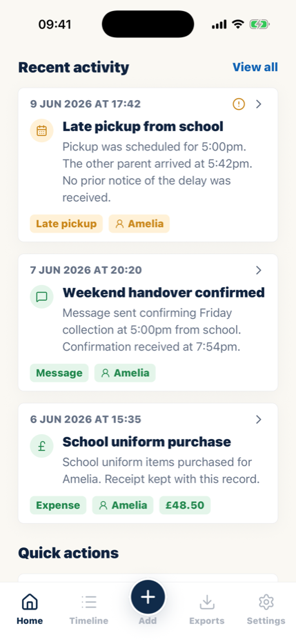Tap the orange alert warning icon
Screen dimensions: 296x644
tap(239, 104)
